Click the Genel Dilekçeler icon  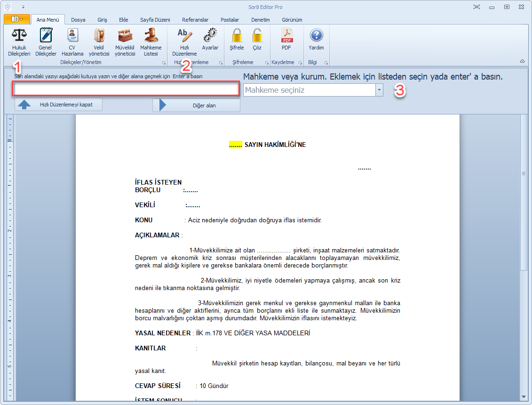point(46,36)
